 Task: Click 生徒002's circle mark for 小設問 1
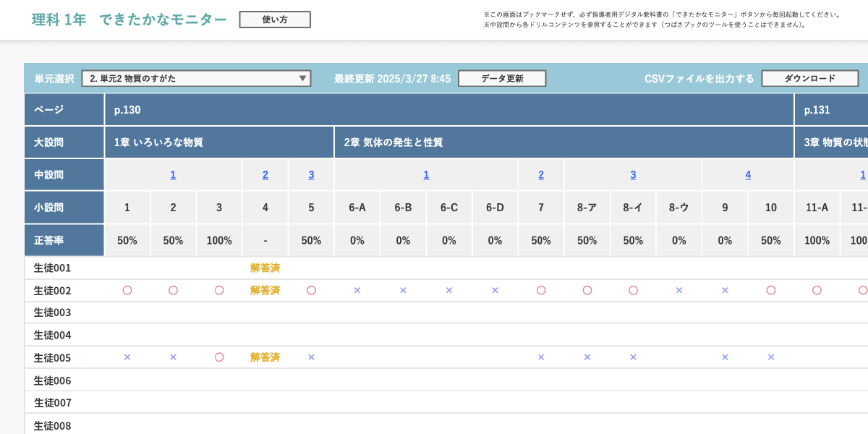[x=127, y=290]
